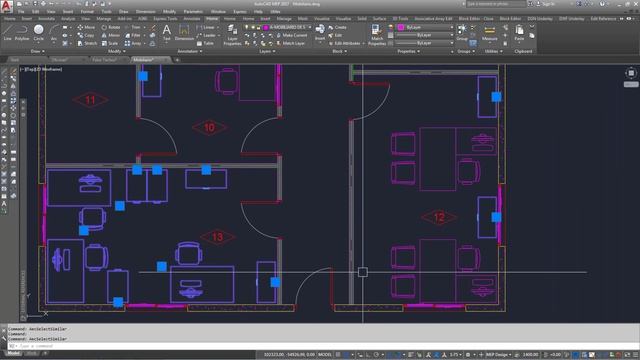
Task: Expand the Annotation panel dropdown
Action: tap(190, 51)
